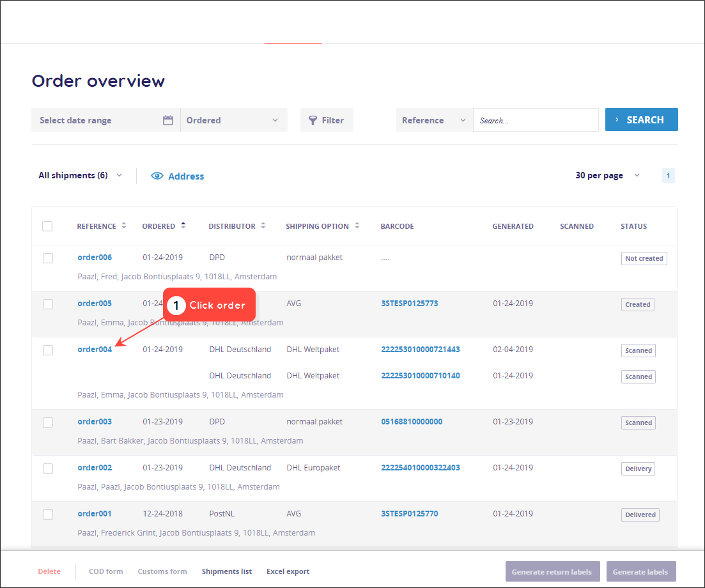705x588 pixels.
Task: Tick the select-all checkbox in header
Action: (47, 226)
